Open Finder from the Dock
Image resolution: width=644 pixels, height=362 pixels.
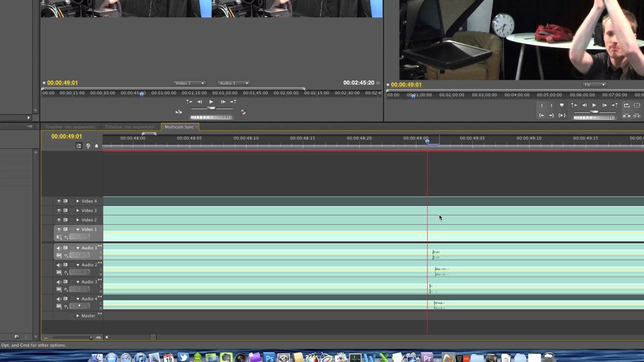coord(97,357)
